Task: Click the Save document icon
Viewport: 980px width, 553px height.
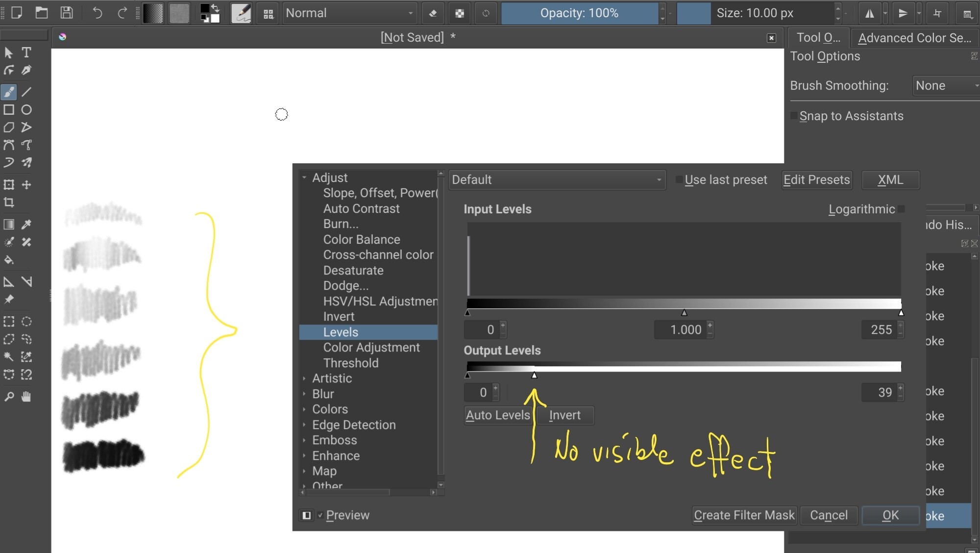Action: click(x=67, y=13)
